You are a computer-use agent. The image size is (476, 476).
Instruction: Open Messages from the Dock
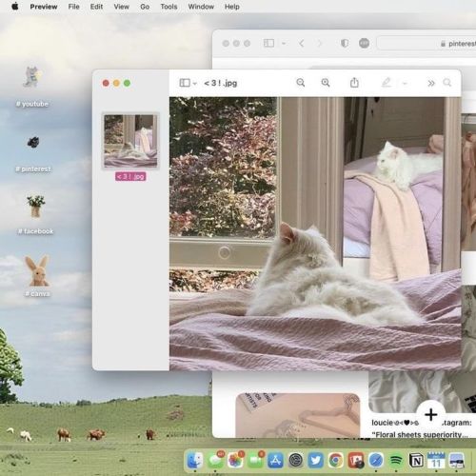pyautogui.click(x=215, y=461)
